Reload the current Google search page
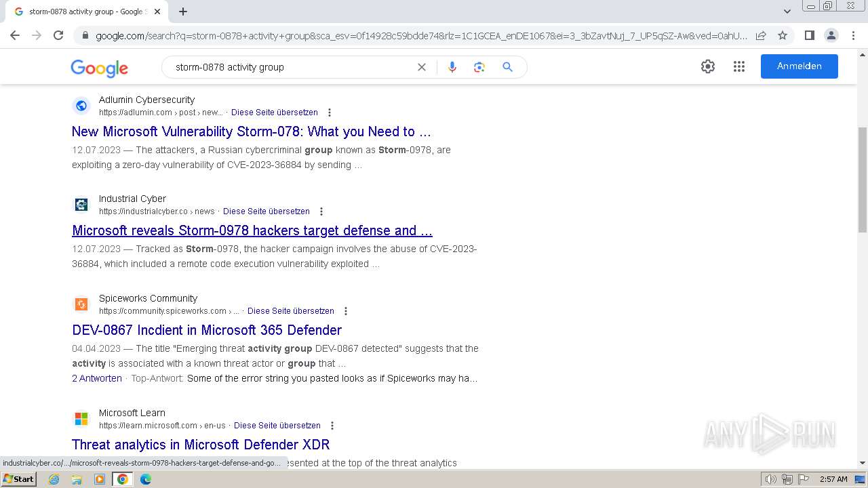This screenshot has width=868, height=488. click(58, 35)
